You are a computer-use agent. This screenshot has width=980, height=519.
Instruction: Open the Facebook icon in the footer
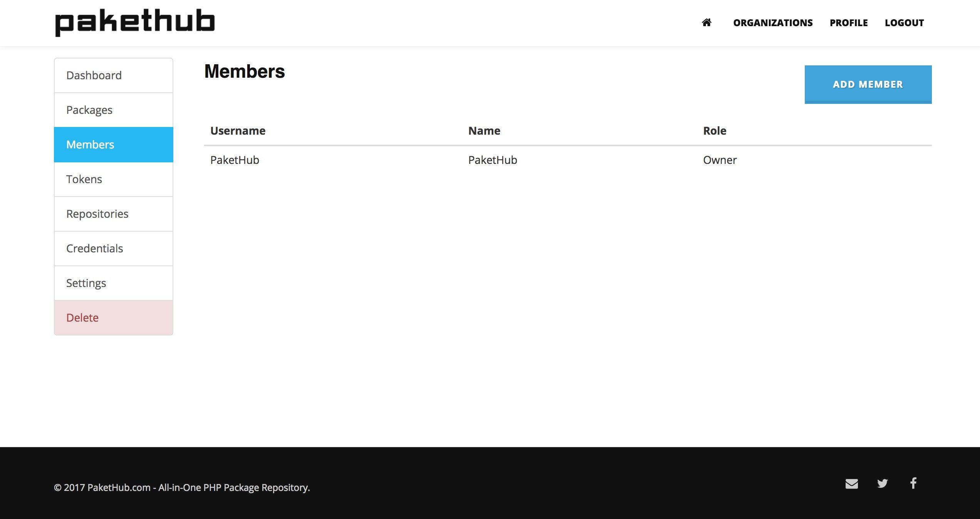click(x=913, y=483)
